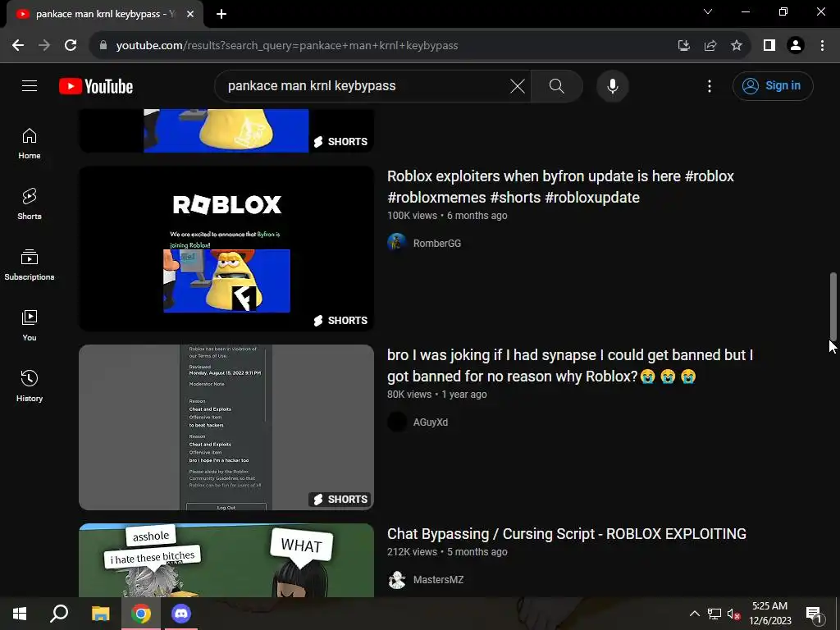The width and height of the screenshot is (840, 630).
Task: Run the search with the magnifier button
Action: [x=557, y=85]
